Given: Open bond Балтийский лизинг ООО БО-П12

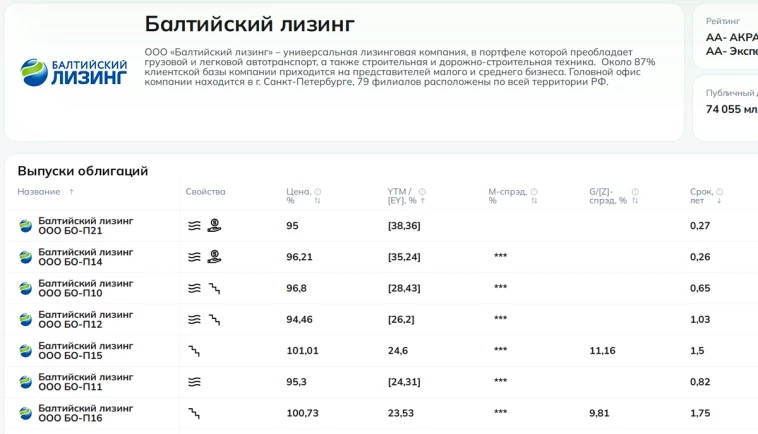Looking at the screenshot, I should coord(86,319).
